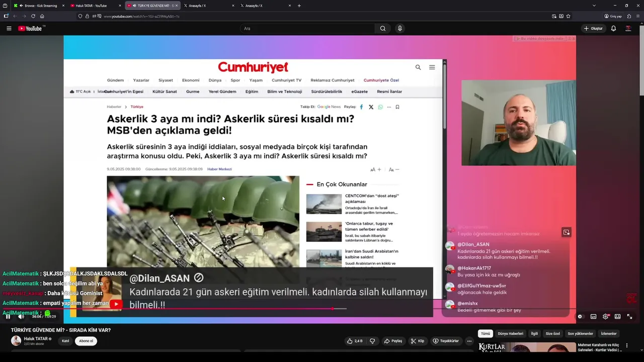644x362 pixels.
Task: Select the 'İzlenenler' filter chip
Action: click(609, 333)
